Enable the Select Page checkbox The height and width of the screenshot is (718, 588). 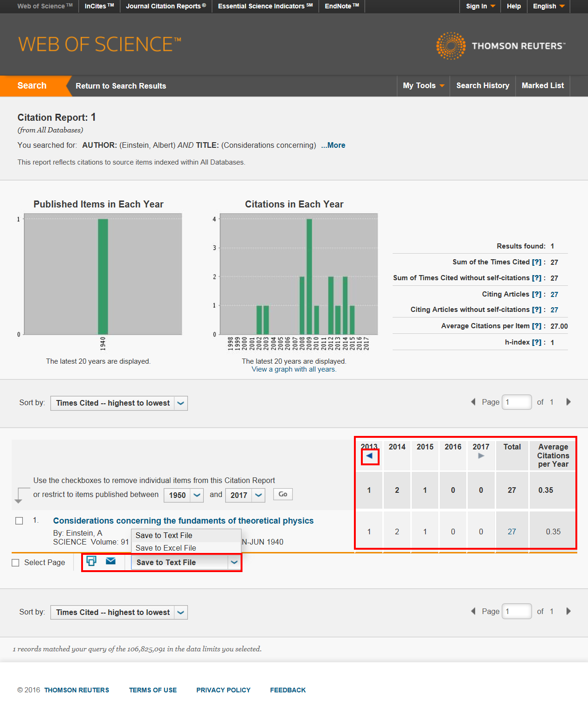pyautogui.click(x=15, y=562)
